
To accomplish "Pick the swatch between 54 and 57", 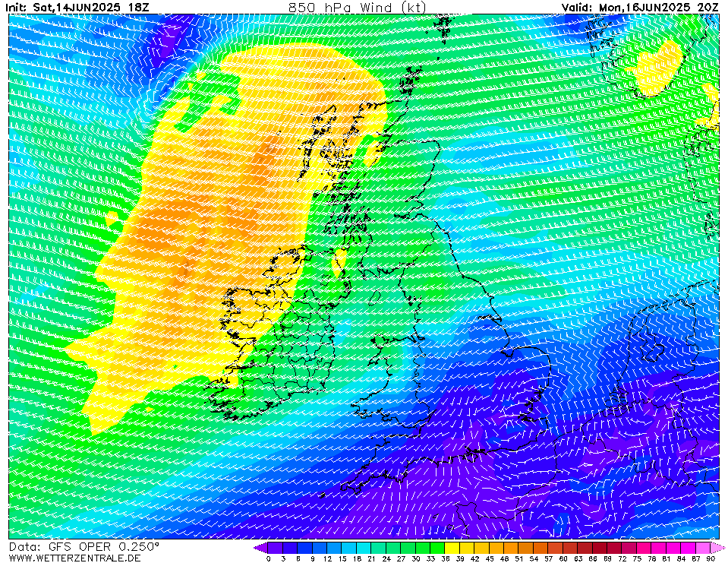I will (x=540, y=548).
